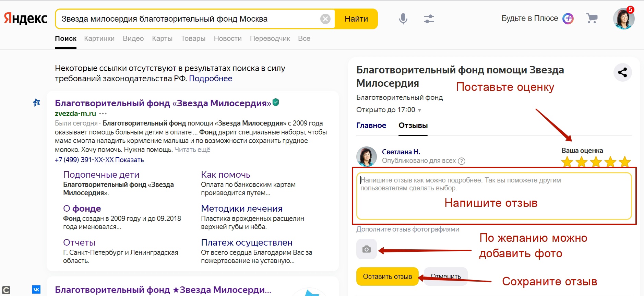Open the Как помочь sitelink

(226, 175)
